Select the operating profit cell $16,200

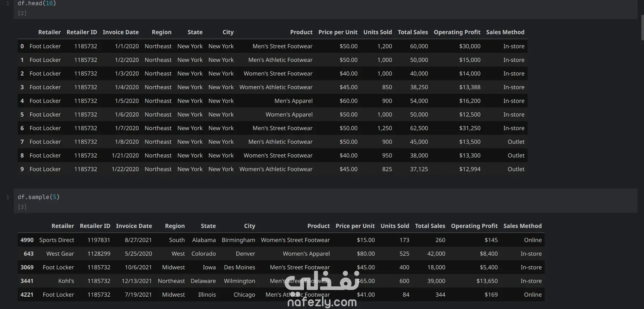(470, 101)
